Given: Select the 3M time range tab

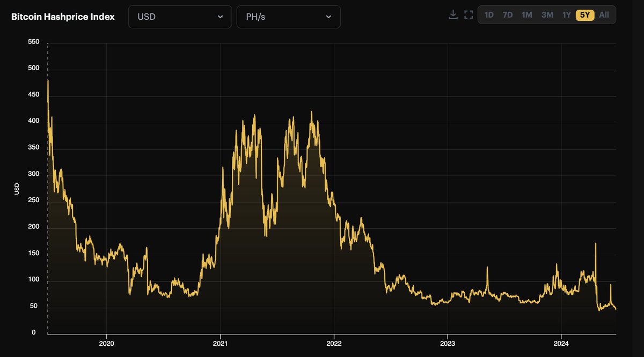Looking at the screenshot, I should [547, 14].
